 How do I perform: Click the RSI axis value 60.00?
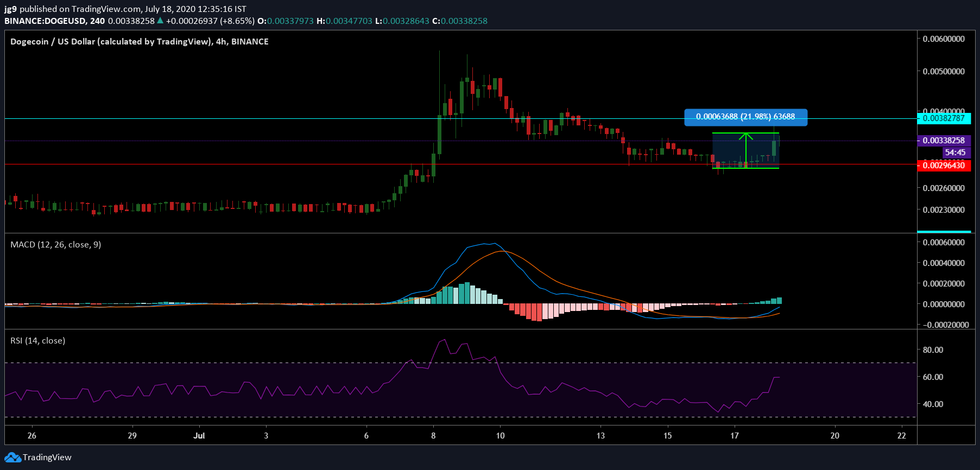pos(933,377)
